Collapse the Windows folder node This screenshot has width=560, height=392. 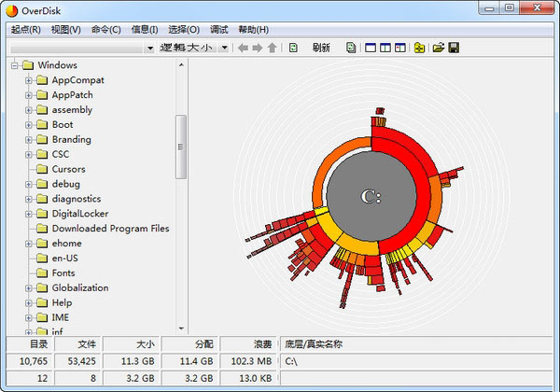14,65
